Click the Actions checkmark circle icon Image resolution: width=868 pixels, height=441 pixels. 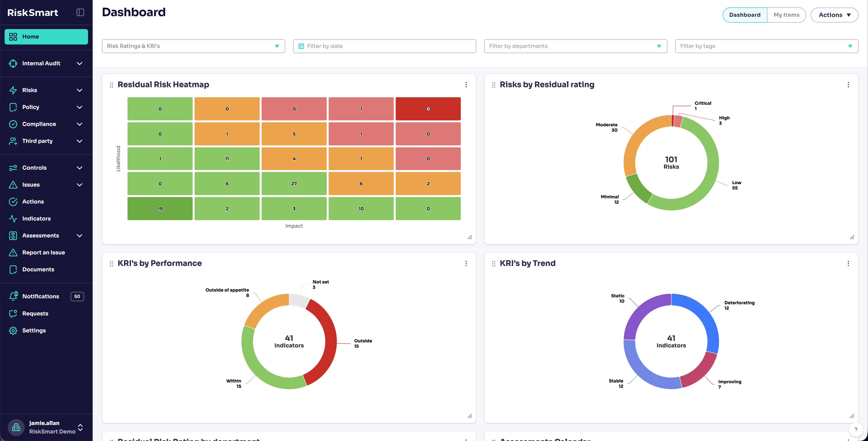point(13,201)
